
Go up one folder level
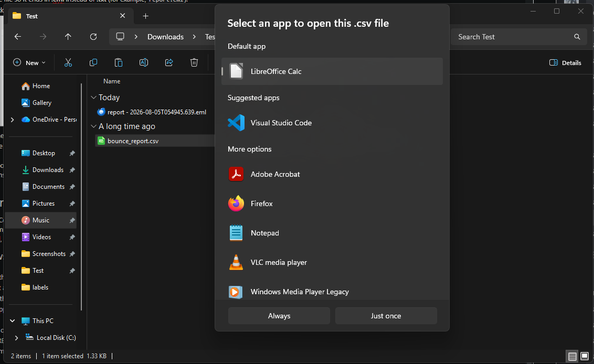(68, 37)
